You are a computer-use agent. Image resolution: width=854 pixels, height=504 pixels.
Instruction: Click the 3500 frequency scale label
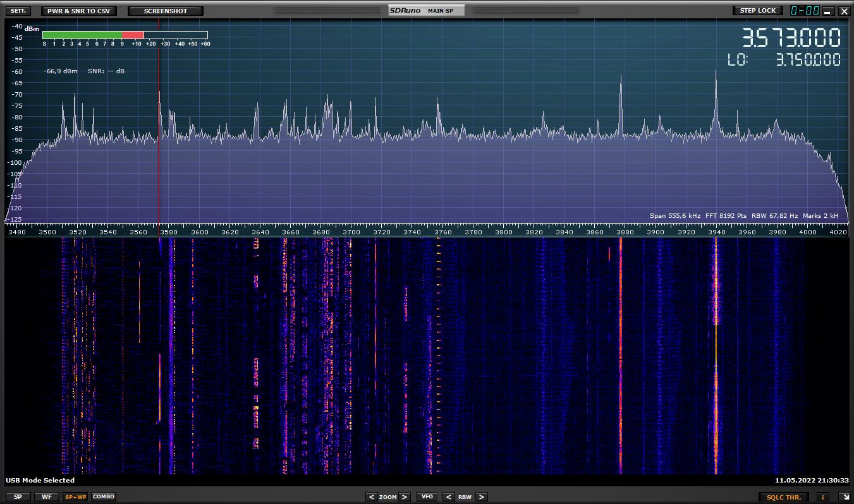click(x=47, y=232)
